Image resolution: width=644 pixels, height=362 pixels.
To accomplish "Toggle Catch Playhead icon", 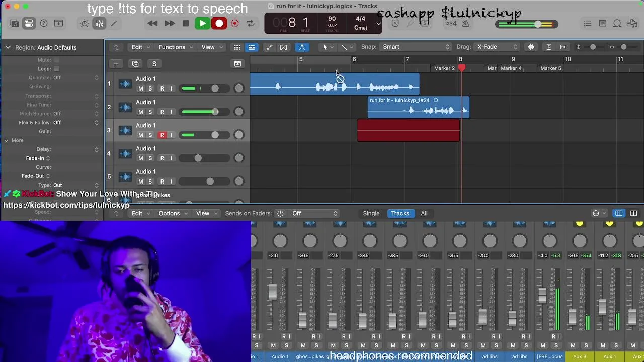I will point(302,47).
